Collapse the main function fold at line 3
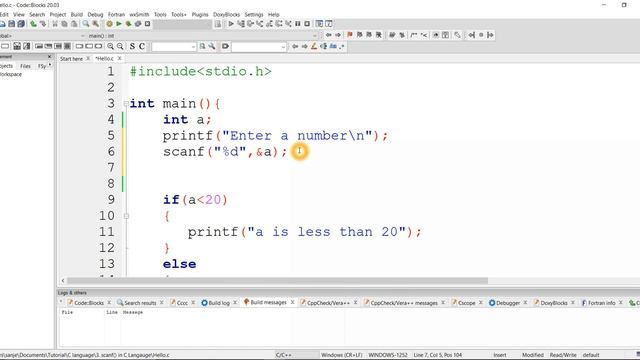The width and height of the screenshot is (640, 360). 126,104
